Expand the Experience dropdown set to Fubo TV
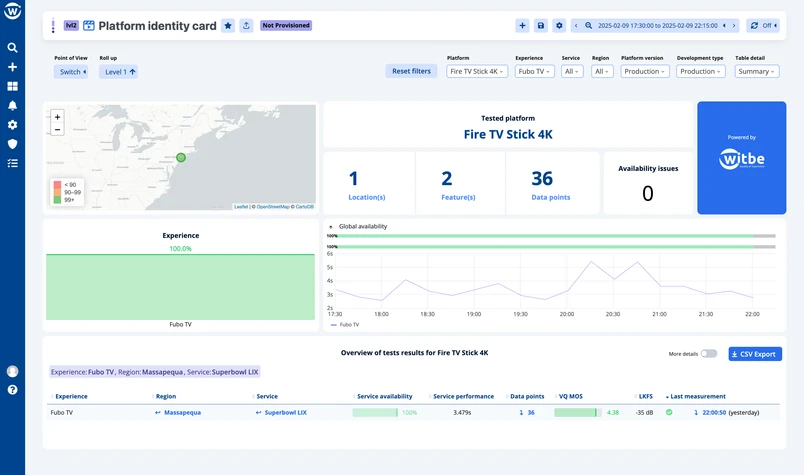The height and width of the screenshot is (475, 804). coord(535,72)
